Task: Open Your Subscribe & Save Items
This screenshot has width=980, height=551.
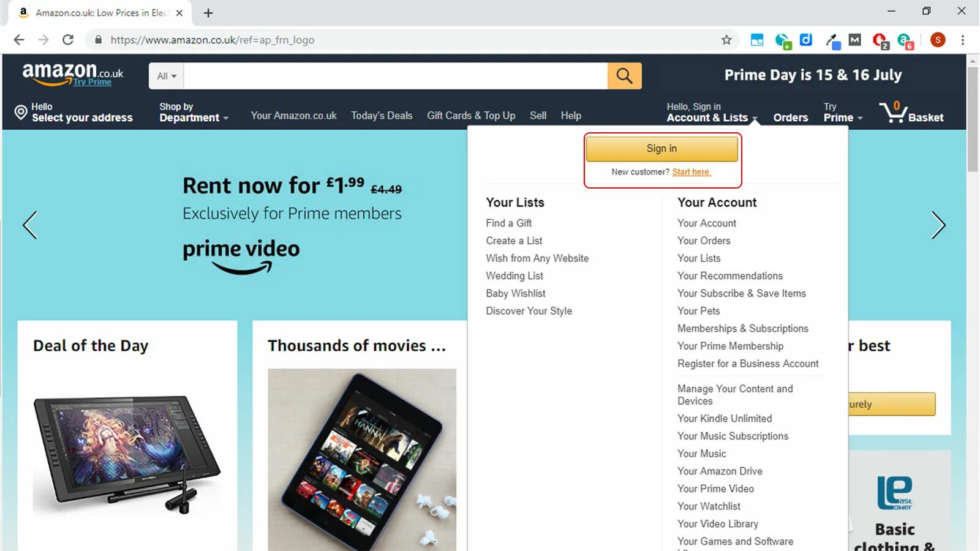Action: coord(742,294)
